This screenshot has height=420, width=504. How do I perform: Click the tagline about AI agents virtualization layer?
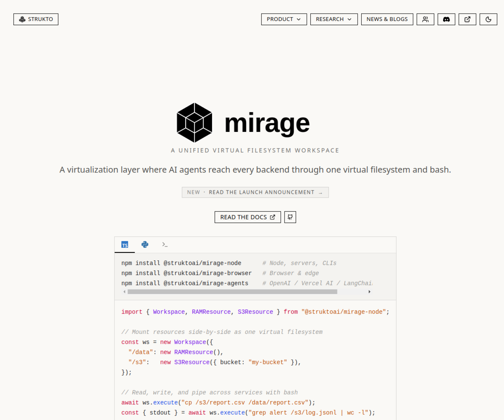255,170
